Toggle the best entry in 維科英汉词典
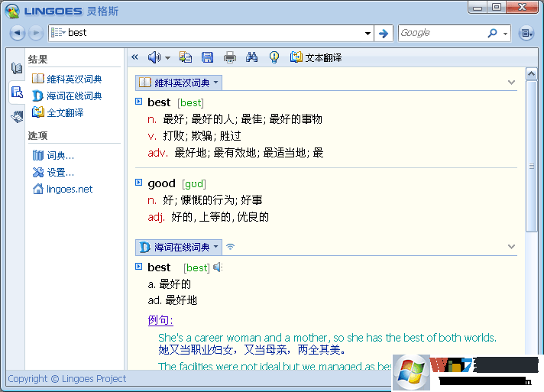The image size is (544, 392). coord(138,102)
